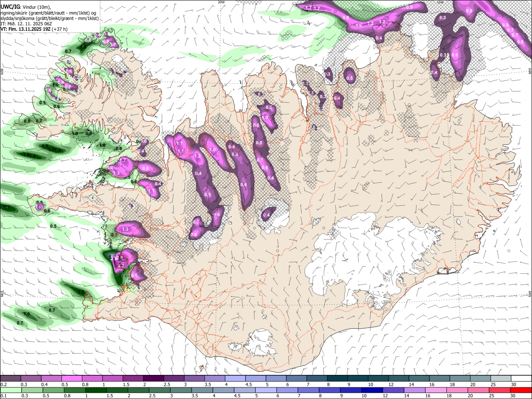Select the dark green rain swatch above 1
The image size is (532, 399).
[95, 390]
